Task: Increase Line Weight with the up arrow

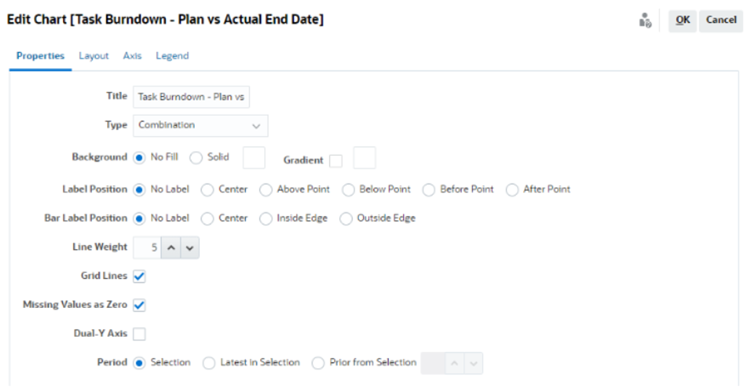Action: (x=171, y=248)
